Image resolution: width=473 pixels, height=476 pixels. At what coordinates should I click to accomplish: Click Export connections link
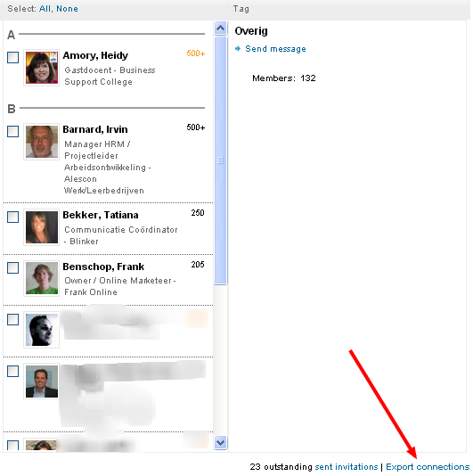[x=428, y=466]
